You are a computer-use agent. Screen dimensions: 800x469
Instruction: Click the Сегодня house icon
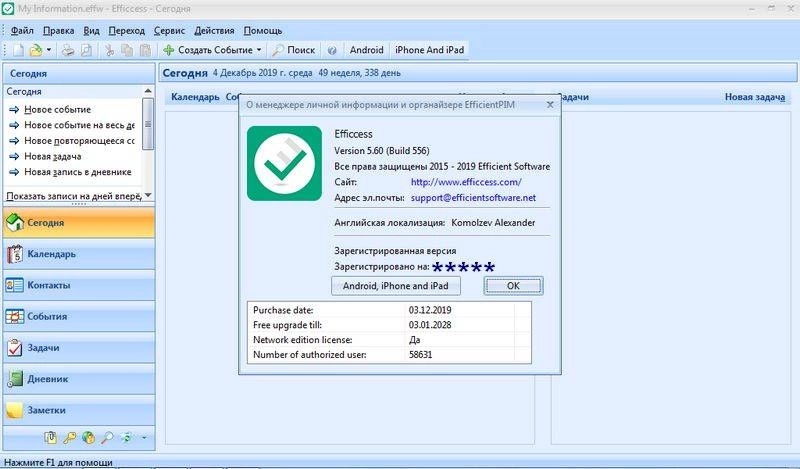(x=15, y=223)
